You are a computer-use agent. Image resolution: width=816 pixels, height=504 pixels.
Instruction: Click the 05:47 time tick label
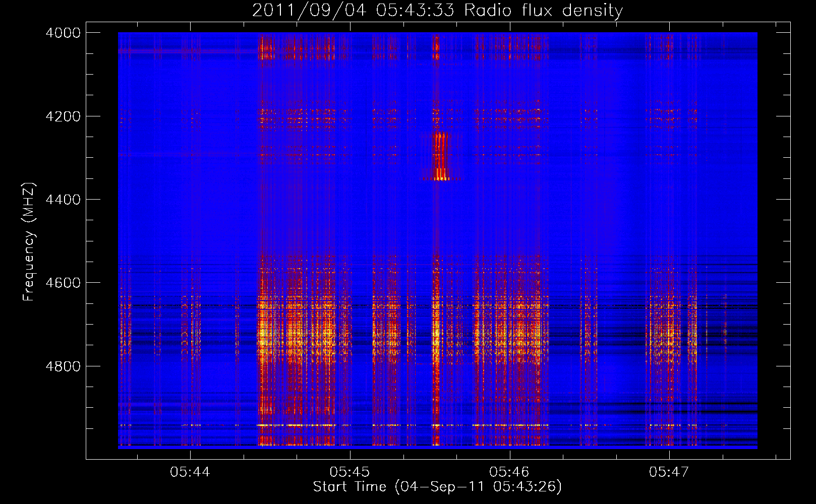(x=669, y=472)
